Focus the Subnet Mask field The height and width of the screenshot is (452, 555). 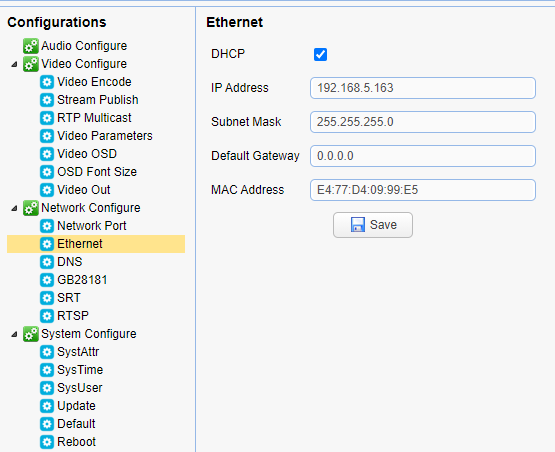[x=423, y=122]
